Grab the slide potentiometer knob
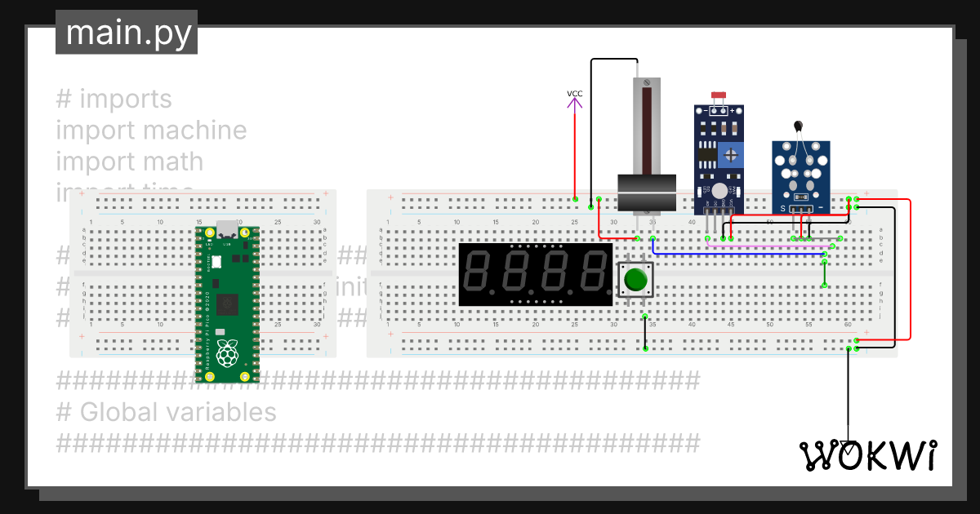The width and height of the screenshot is (980, 514). 646,193
